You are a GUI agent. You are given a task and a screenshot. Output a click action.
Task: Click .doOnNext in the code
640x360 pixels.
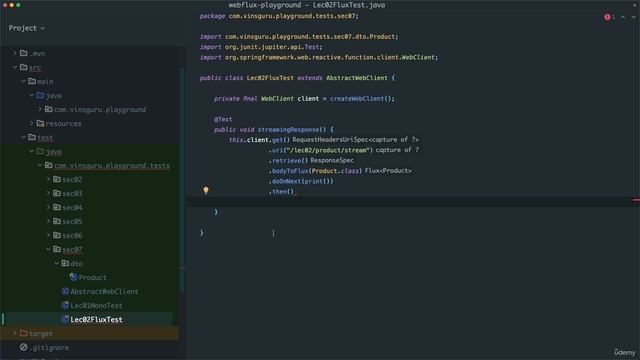point(285,181)
